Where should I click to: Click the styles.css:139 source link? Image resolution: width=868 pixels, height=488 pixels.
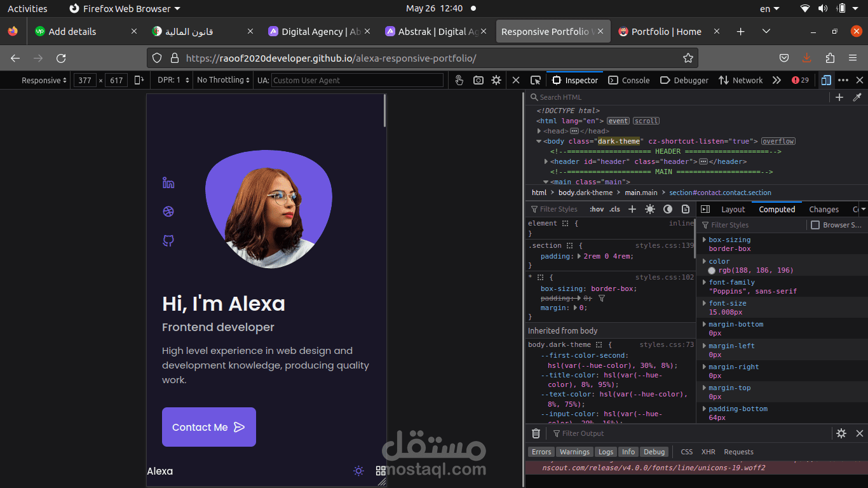click(x=665, y=245)
